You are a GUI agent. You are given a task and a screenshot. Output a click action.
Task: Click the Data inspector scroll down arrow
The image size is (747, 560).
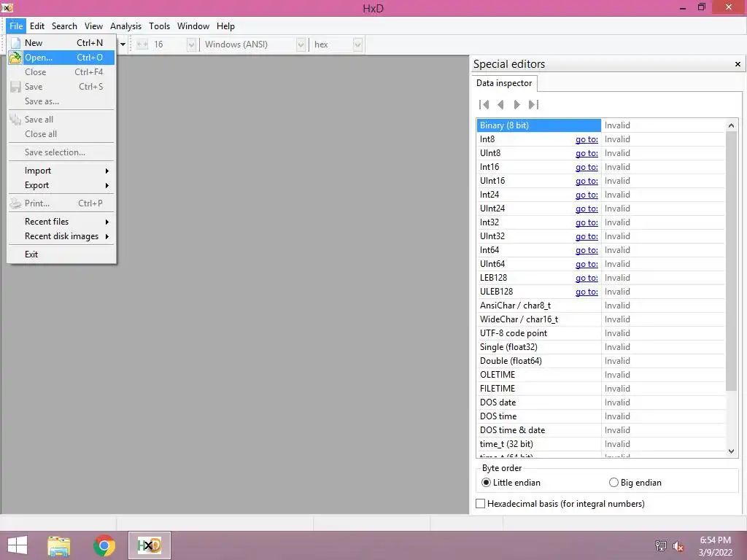click(x=731, y=451)
